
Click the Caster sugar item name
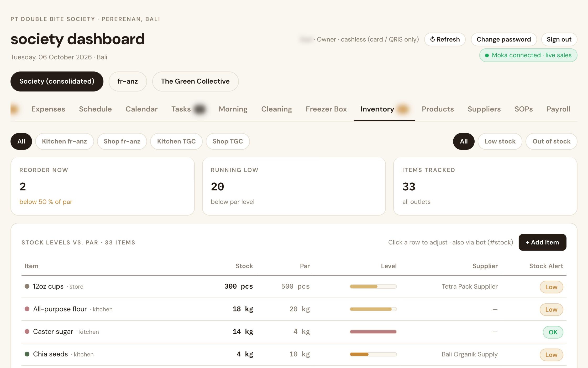(x=53, y=332)
